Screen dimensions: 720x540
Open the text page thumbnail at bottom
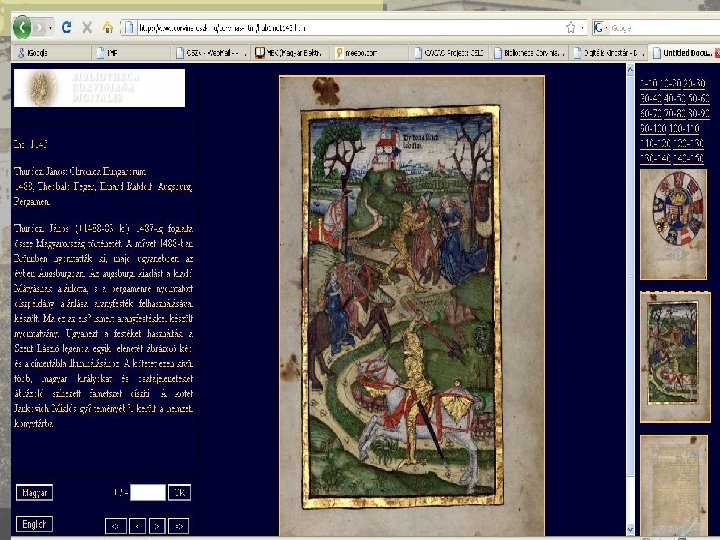click(x=674, y=485)
